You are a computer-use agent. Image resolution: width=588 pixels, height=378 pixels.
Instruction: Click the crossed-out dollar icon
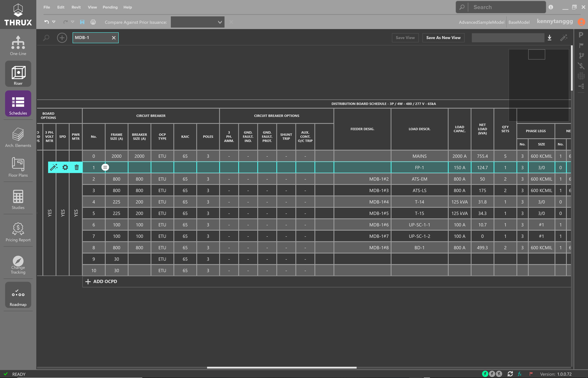click(x=581, y=66)
